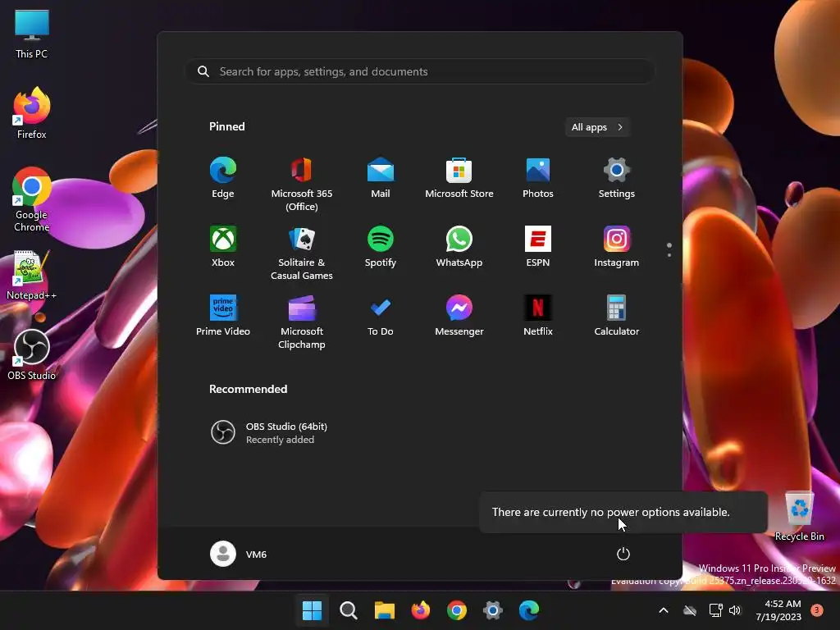Launch Prime Video
The image size is (840, 630).
[x=223, y=316]
